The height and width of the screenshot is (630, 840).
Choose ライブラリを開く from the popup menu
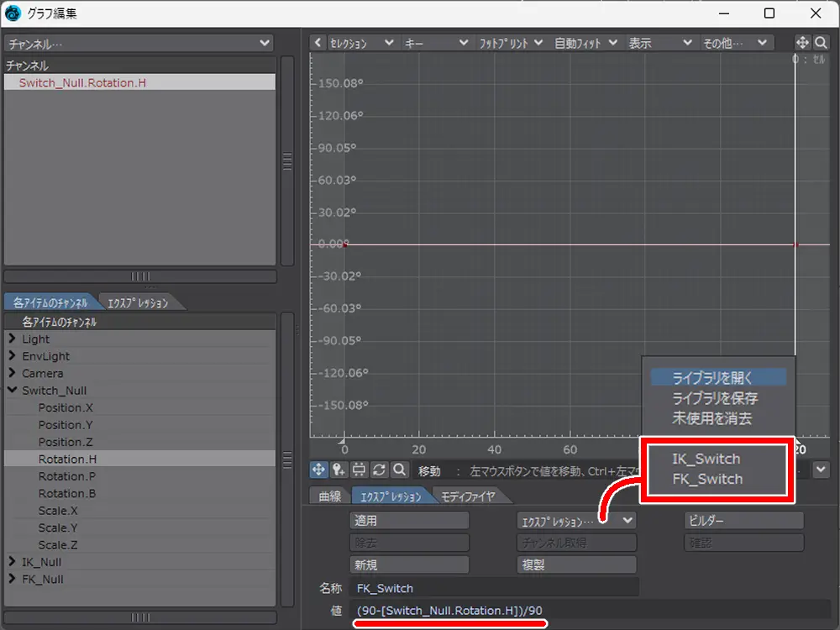point(713,378)
